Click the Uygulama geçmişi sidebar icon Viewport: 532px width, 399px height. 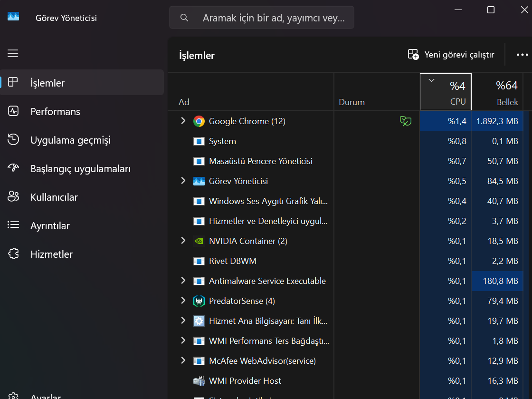(x=13, y=139)
